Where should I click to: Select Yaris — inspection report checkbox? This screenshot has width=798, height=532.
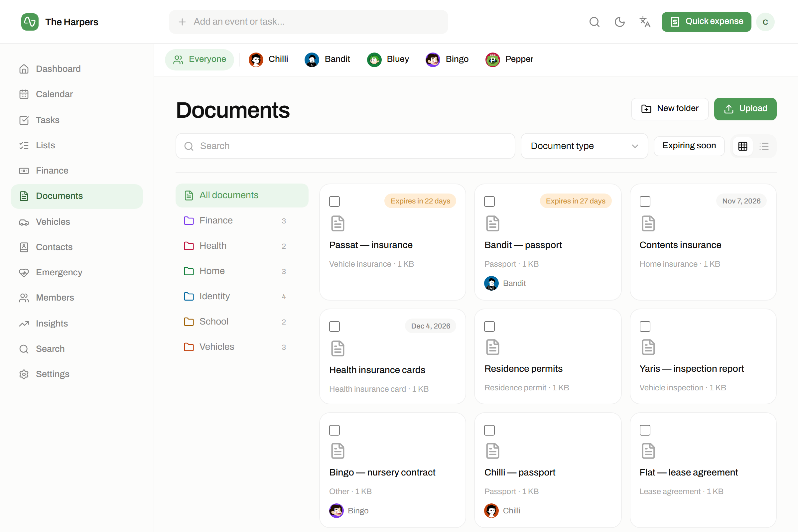coord(645,327)
